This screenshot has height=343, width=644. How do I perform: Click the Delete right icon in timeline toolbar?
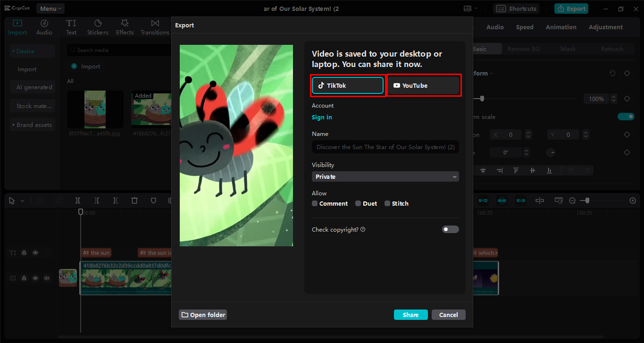point(115,200)
